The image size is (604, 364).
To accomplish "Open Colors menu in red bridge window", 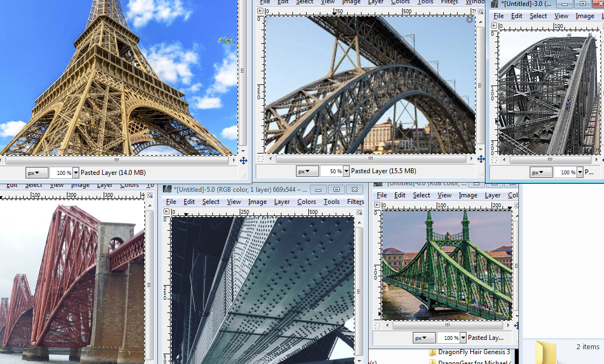I will tap(129, 185).
